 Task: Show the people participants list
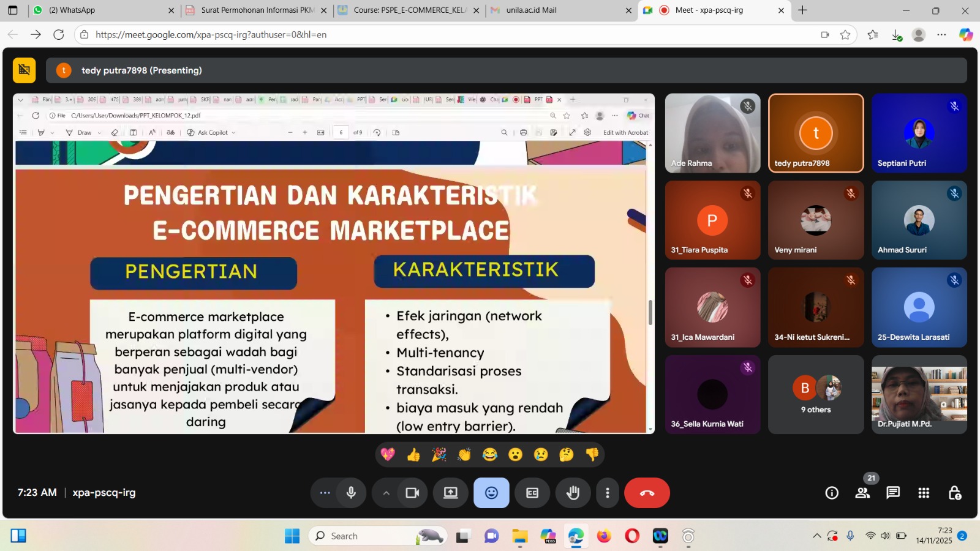(862, 493)
